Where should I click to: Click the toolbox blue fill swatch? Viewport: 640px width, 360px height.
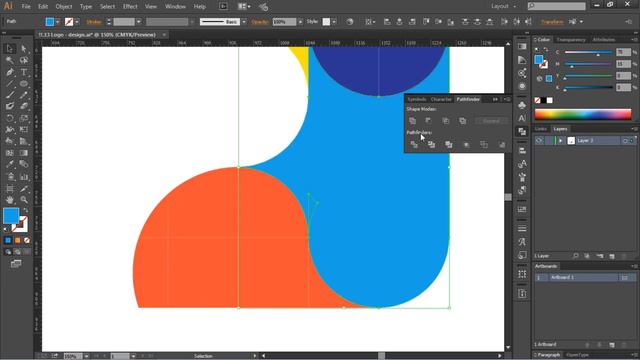tap(11, 216)
